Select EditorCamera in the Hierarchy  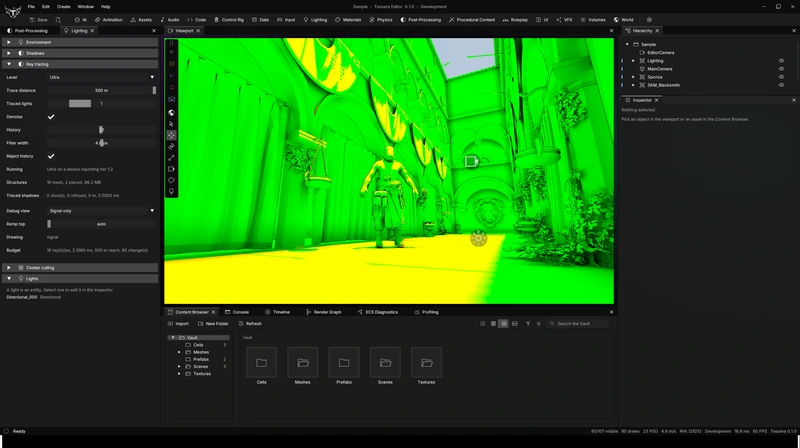(660, 53)
